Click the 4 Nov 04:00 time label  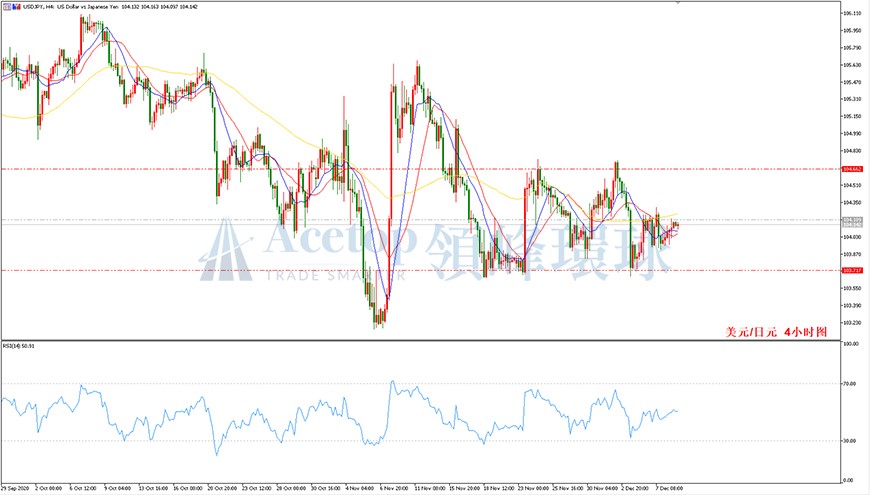click(x=360, y=488)
